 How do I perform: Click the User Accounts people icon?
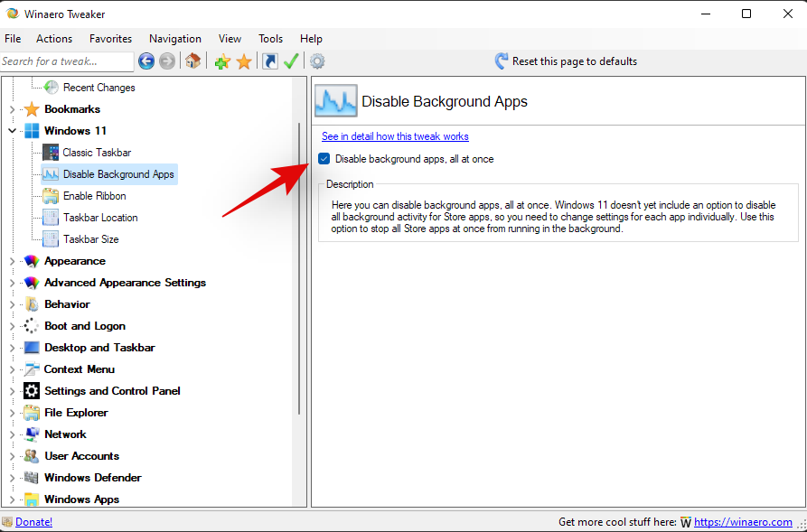pyautogui.click(x=32, y=456)
